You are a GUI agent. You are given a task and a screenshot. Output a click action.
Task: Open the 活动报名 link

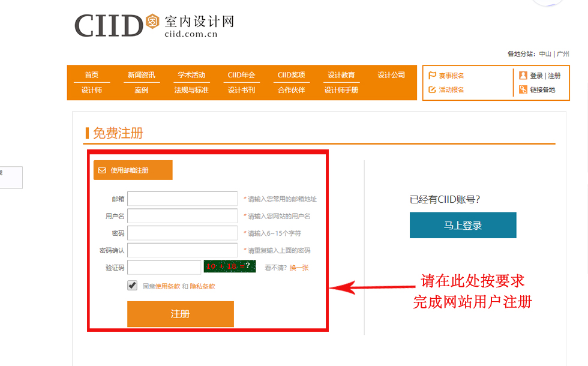451,89
